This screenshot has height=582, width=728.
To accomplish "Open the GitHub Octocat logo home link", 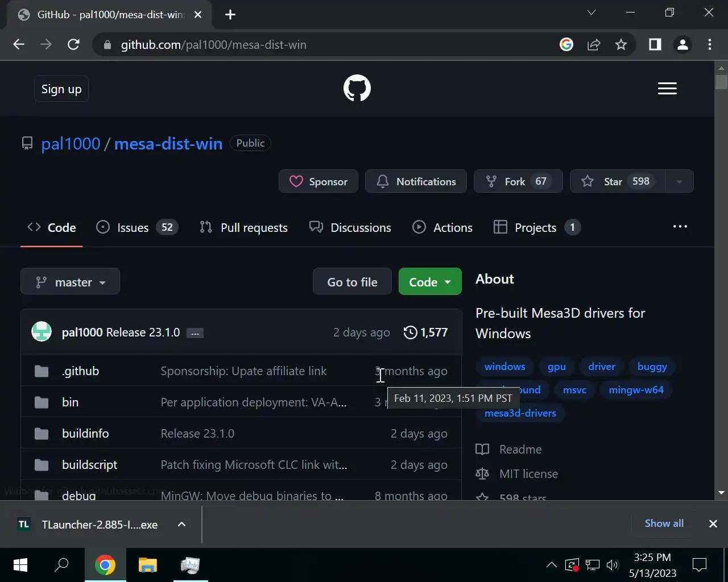I will coord(357,88).
